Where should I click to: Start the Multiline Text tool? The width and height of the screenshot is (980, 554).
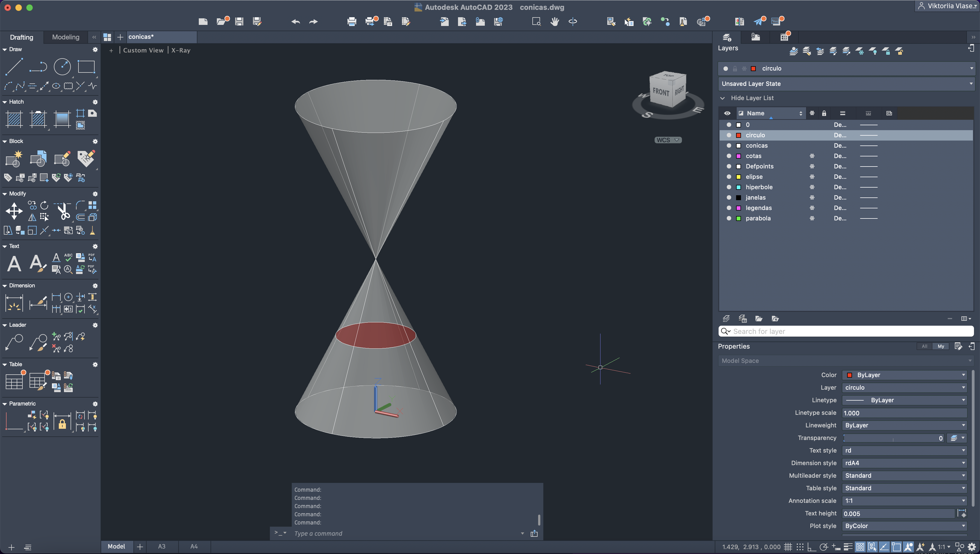[14, 264]
